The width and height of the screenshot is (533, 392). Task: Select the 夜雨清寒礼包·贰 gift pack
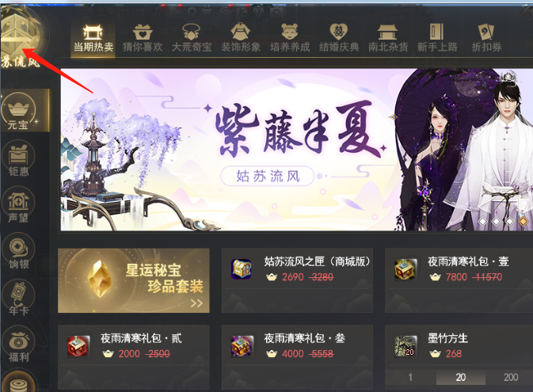(134, 357)
